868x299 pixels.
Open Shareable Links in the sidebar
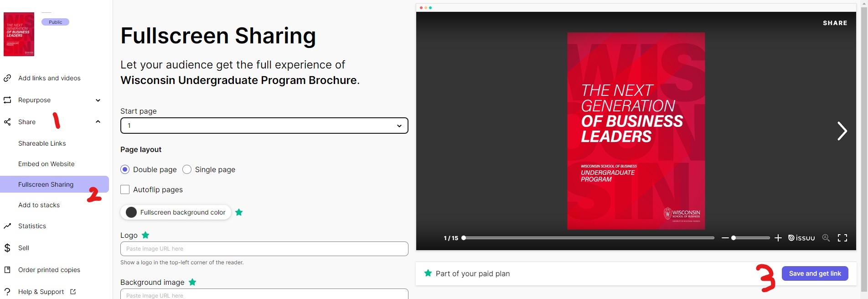(x=42, y=143)
